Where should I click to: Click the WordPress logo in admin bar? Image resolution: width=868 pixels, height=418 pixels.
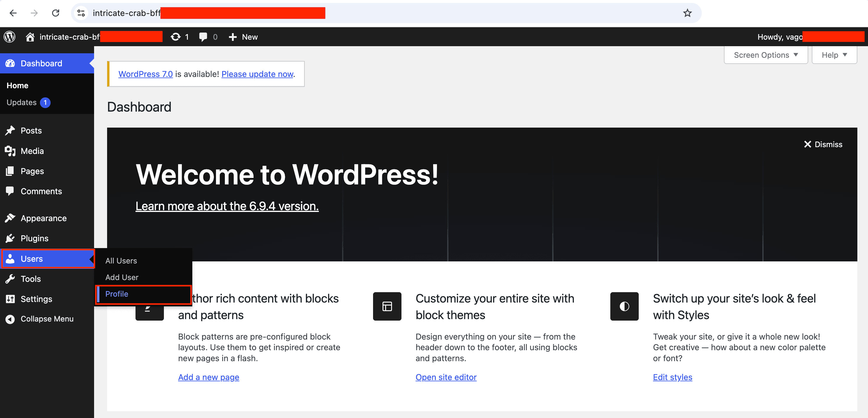click(10, 37)
